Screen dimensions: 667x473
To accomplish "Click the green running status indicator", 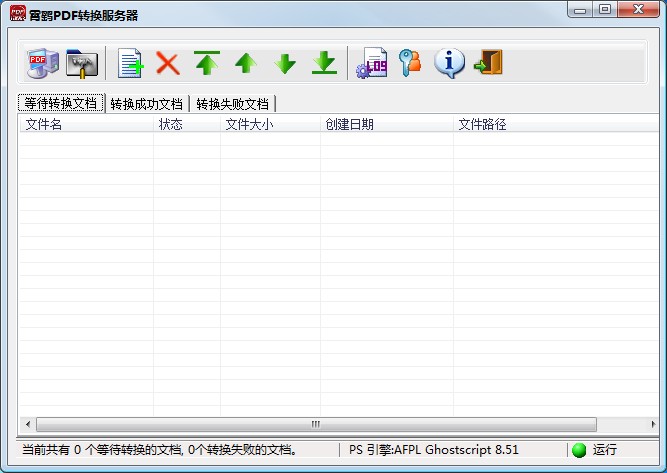I will tap(579, 450).
